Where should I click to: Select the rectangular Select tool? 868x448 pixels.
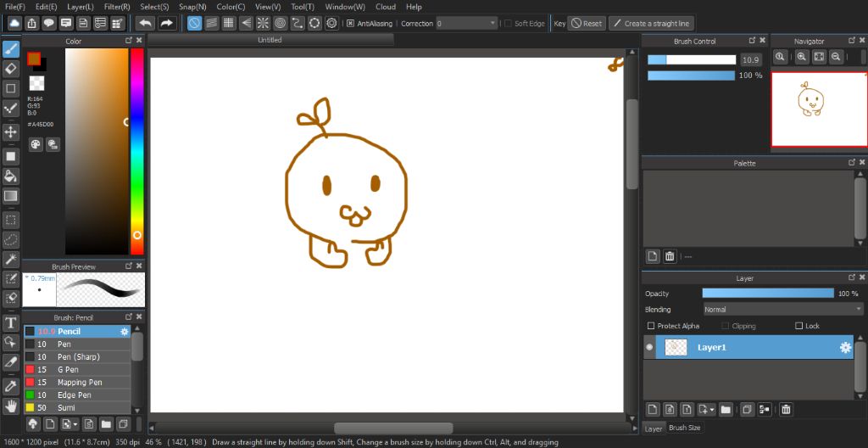[x=10, y=220]
